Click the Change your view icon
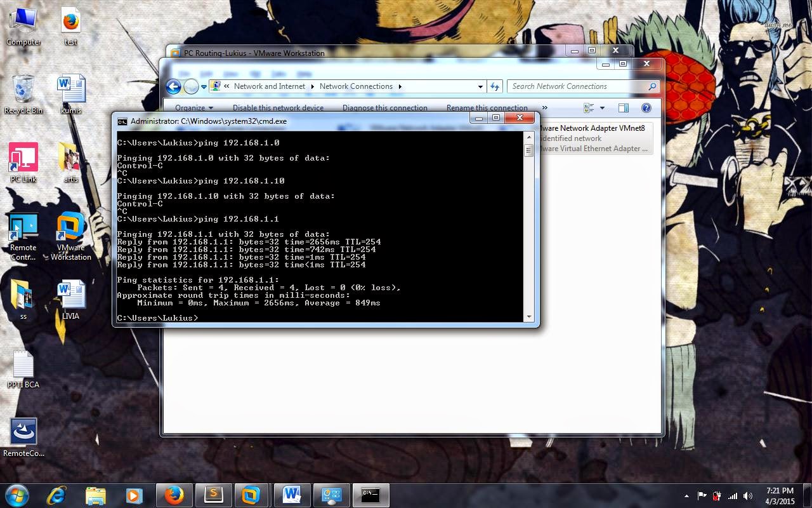 coord(589,108)
